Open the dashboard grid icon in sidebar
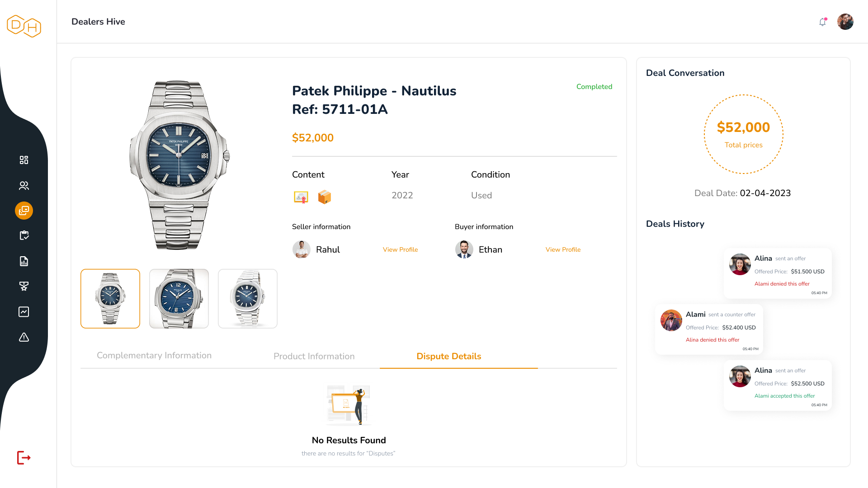 [x=24, y=160]
